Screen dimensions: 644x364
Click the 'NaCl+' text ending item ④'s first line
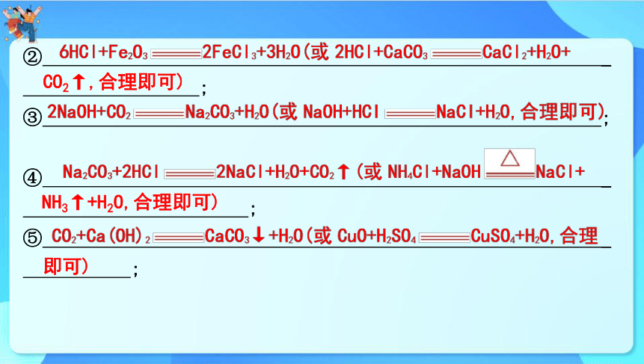pos(560,171)
